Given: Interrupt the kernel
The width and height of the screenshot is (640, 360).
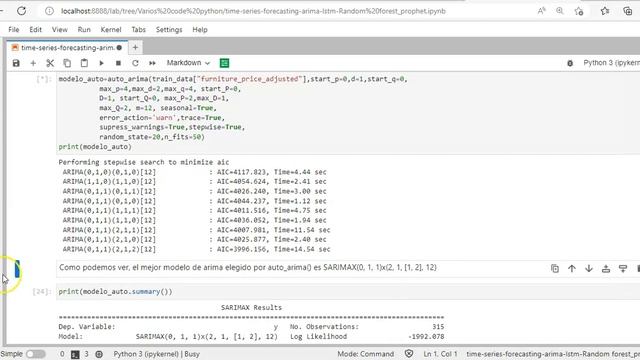Looking at the screenshot, I should (118, 63).
